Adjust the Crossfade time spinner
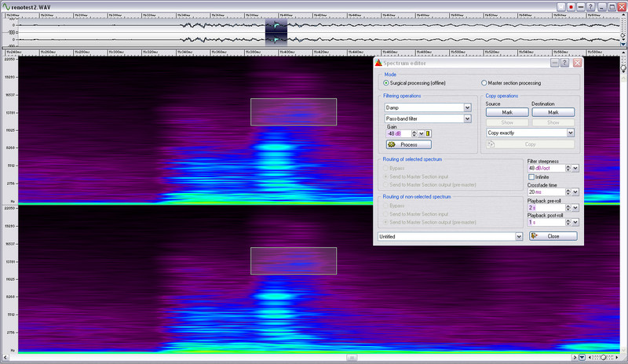The image size is (628, 364). coord(568,192)
